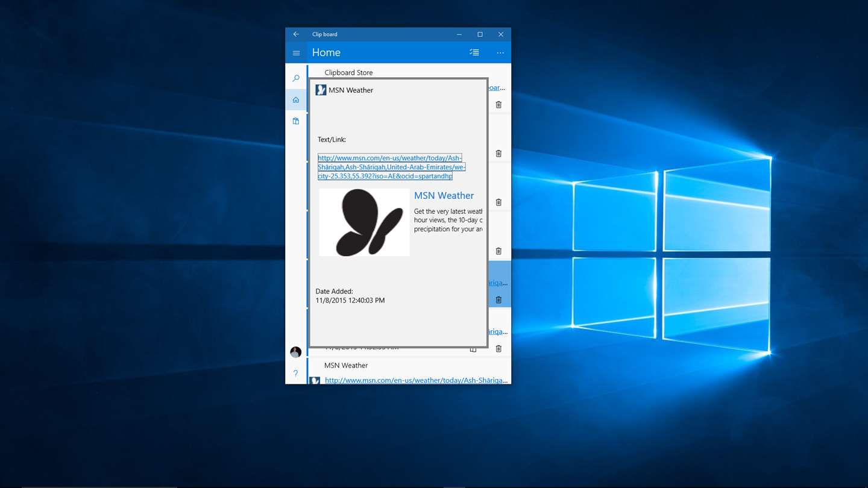
Task: Click the 11/8/2015 12:40:03 PM timestamp
Action: [x=350, y=300]
